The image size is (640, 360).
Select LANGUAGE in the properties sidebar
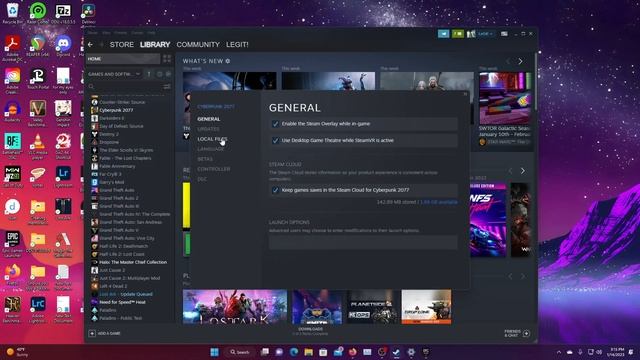pyautogui.click(x=211, y=149)
